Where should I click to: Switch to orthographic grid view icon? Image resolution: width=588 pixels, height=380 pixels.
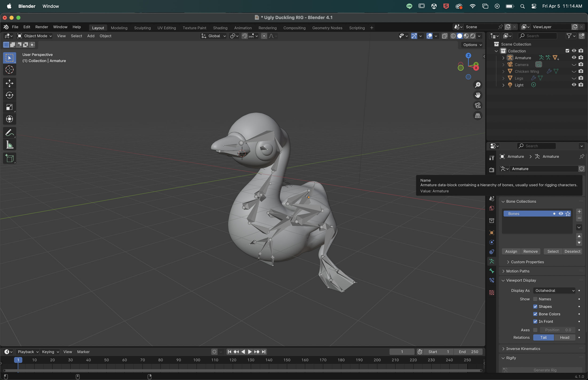[x=478, y=116]
